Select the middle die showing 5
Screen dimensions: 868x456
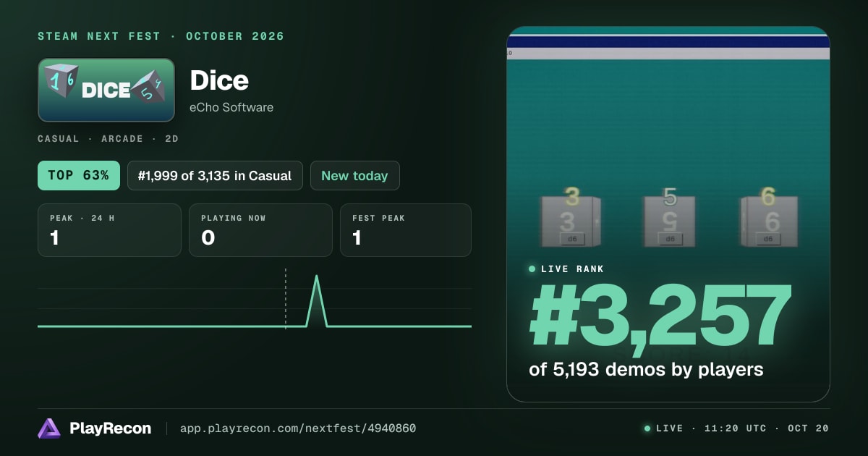coord(670,218)
